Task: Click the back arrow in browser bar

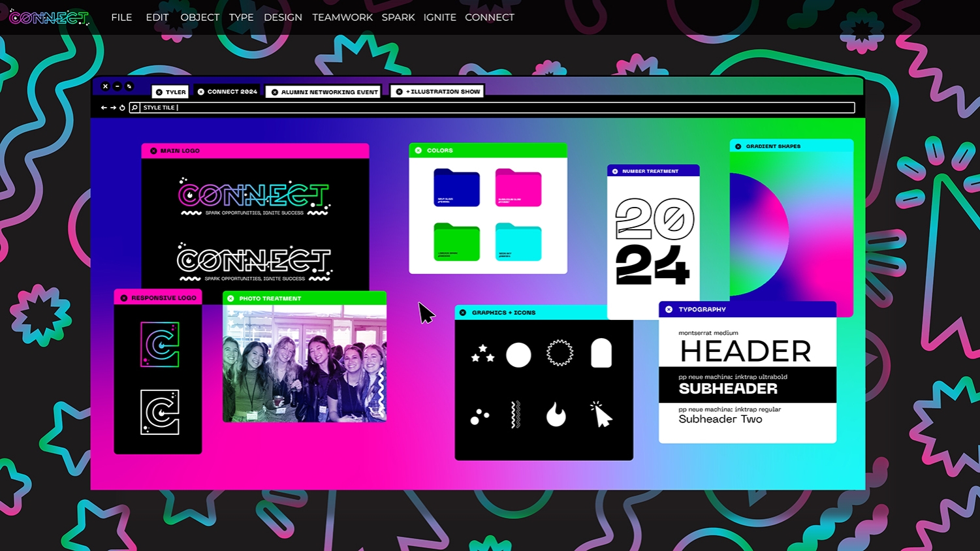Action: point(104,108)
